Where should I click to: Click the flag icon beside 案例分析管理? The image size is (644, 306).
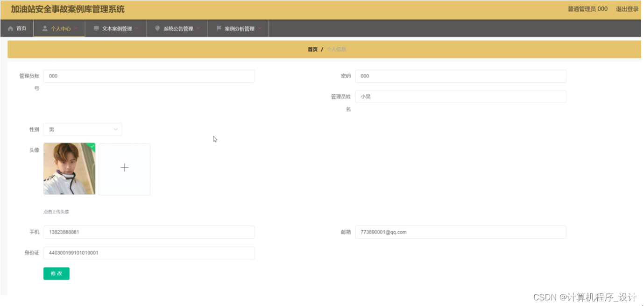(219, 28)
